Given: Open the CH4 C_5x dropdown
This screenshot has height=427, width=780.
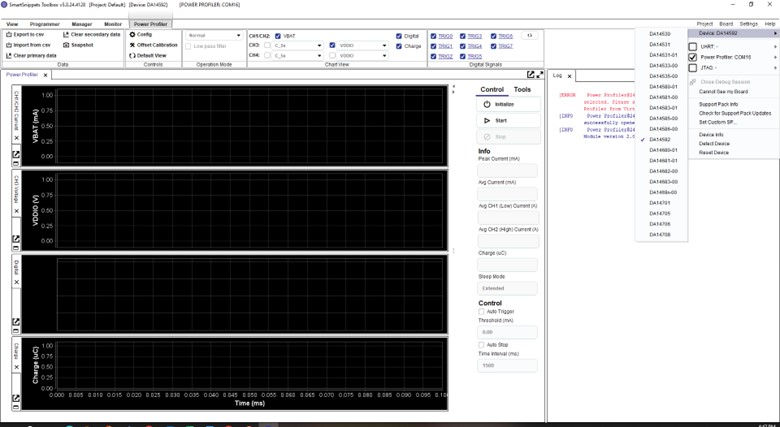Looking at the screenshot, I should pyautogui.click(x=298, y=56).
